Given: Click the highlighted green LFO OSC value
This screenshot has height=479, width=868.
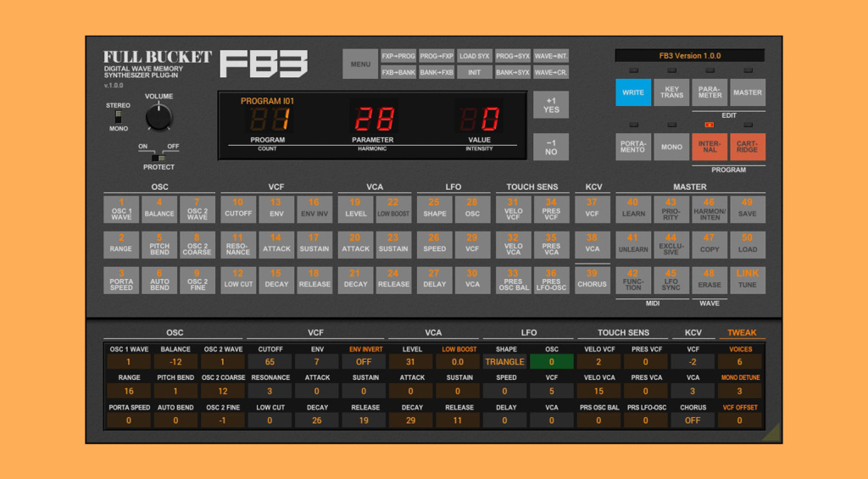Looking at the screenshot, I should pyautogui.click(x=551, y=362).
